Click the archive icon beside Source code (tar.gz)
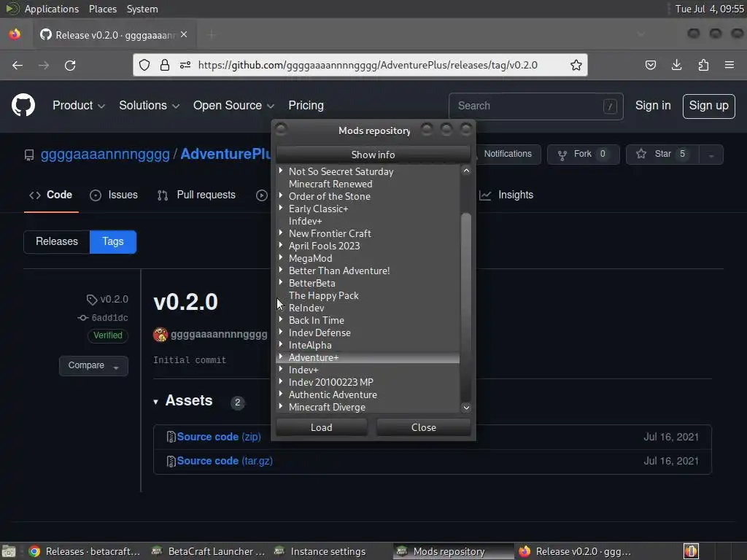The width and height of the screenshot is (747, 560). [171, 462]
